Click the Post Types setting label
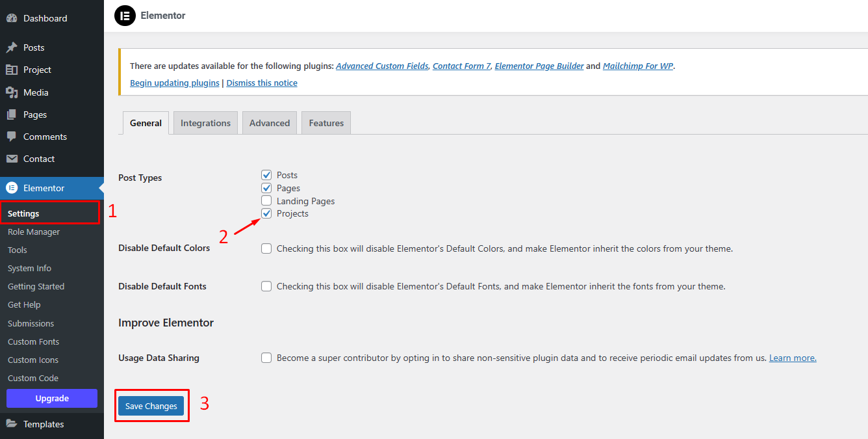 tap(140, 178)
